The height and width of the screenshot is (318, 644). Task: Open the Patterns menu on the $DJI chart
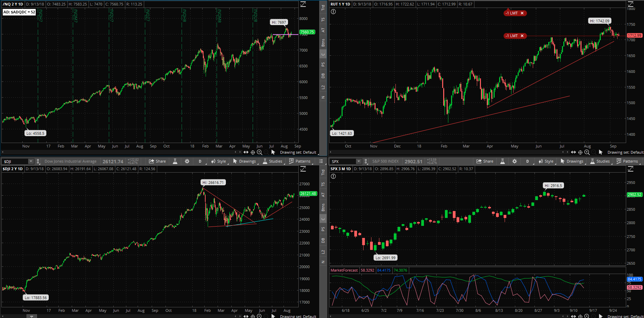[x=300, y=161]
